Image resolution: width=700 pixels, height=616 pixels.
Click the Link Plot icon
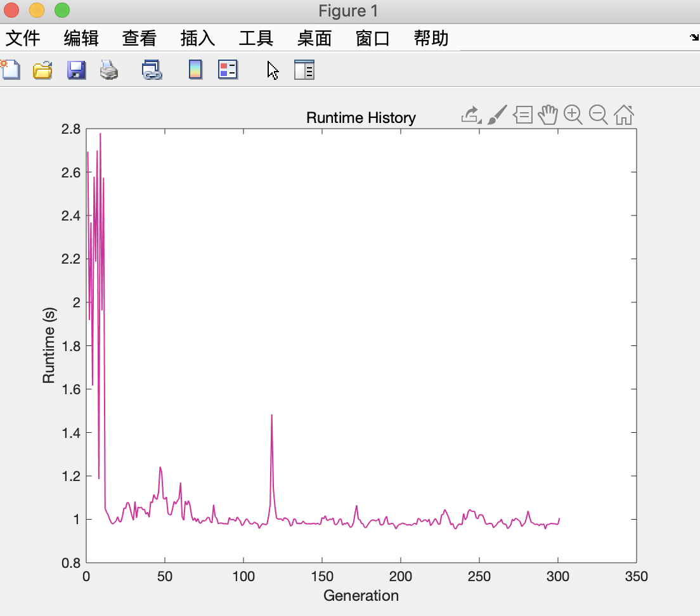click(152, 70)
